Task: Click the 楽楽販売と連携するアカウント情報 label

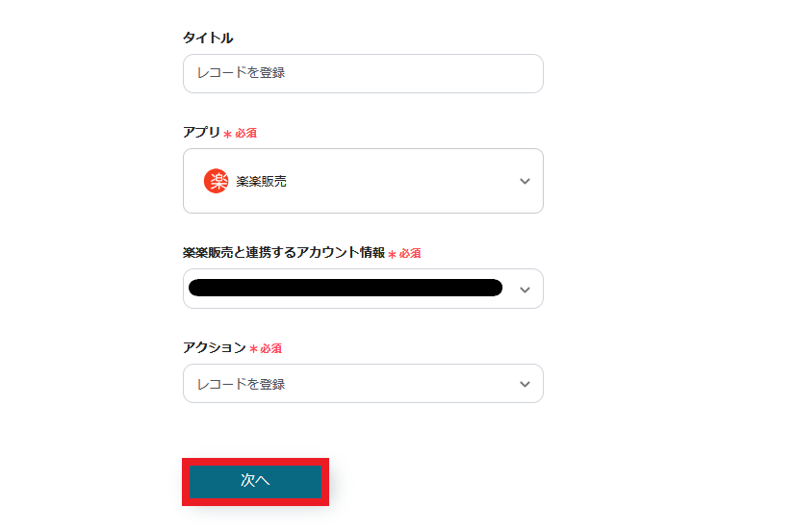Action: (x=284, y=253)
